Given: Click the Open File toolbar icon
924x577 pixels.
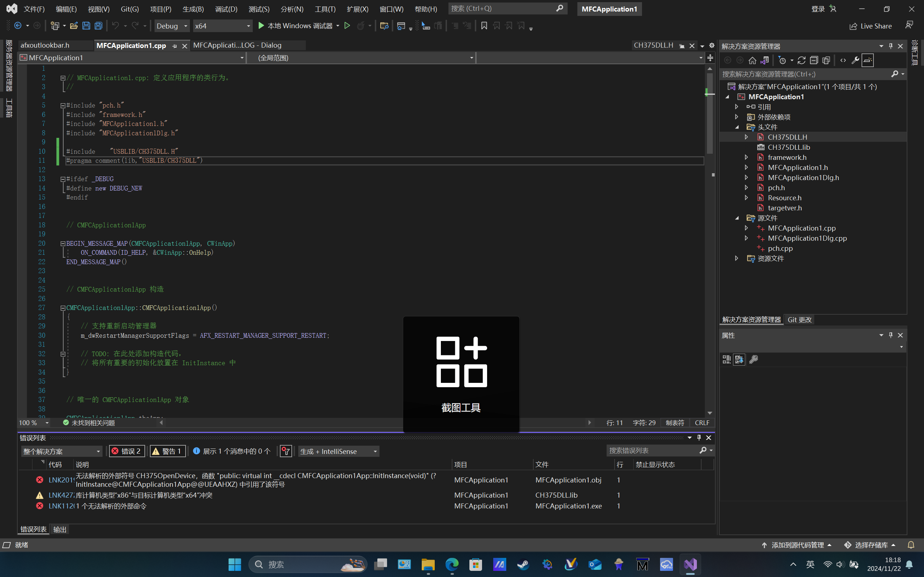Looking at the screenshot, I should (74, 26).
